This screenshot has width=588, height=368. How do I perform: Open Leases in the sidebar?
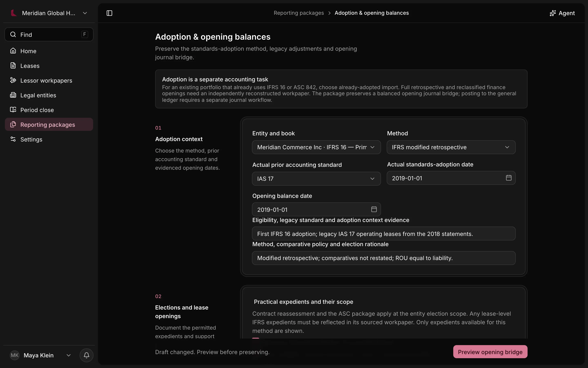click(x=49, y=66)
